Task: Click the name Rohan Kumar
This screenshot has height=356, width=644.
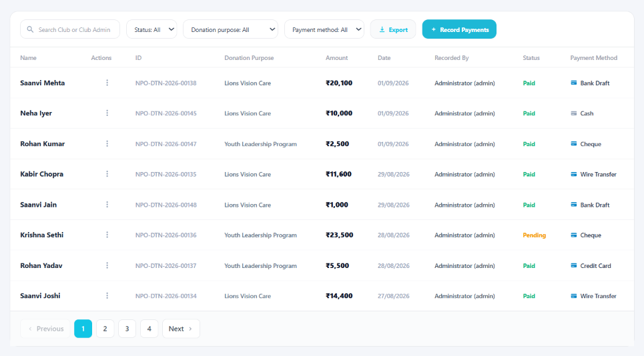Action: point(42,143)
